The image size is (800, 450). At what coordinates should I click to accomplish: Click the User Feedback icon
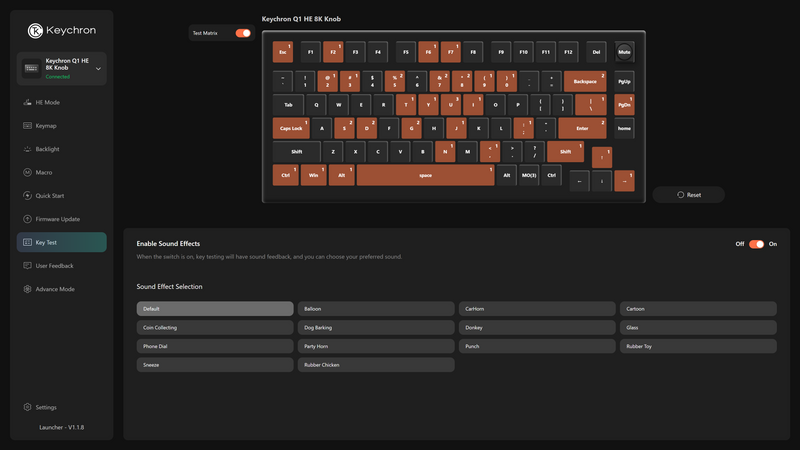28,266
